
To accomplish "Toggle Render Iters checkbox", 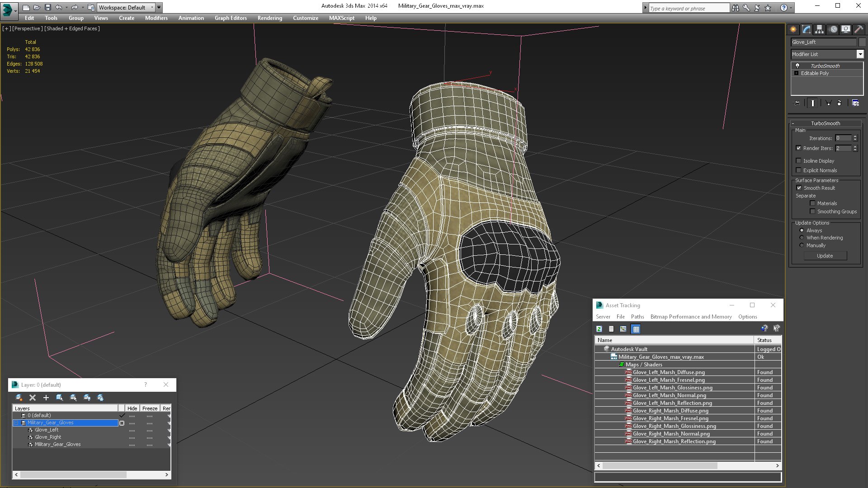I will click(798, 148).
